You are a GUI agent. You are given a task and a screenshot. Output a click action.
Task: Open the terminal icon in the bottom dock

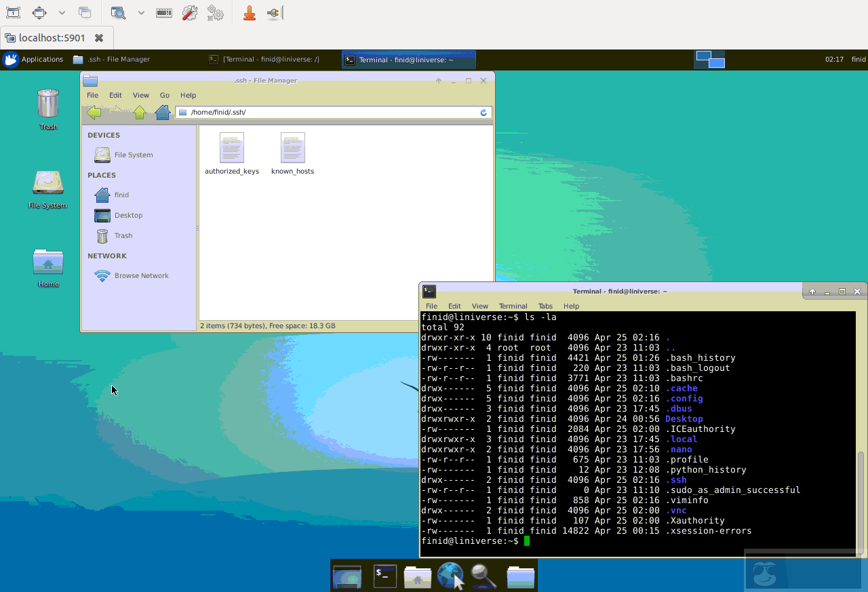(x=384, y=575)
